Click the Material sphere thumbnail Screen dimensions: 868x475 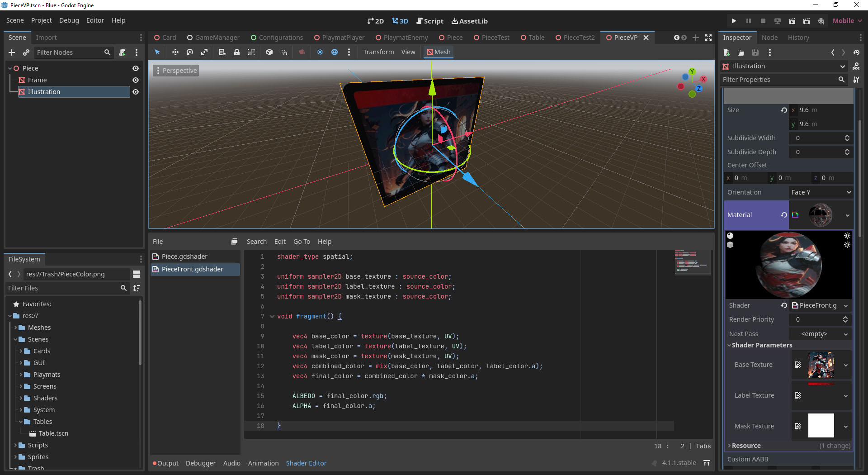click(x=821, y=215)
